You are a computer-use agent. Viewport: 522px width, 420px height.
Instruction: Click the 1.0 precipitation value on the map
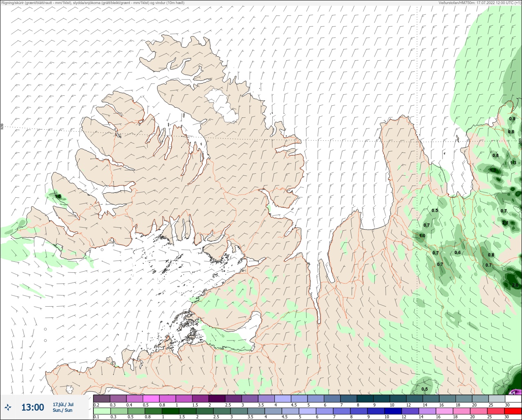tap(422, 236)
